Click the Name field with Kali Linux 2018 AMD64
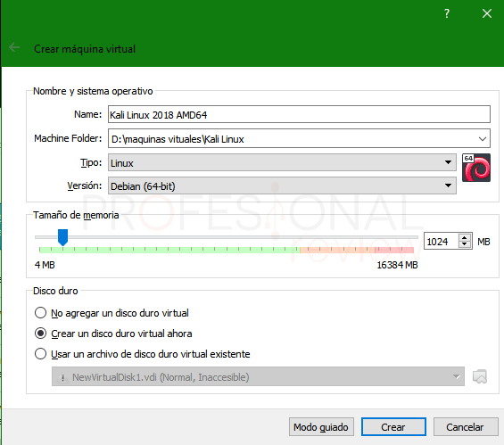This screenshot has width=504, height=445. (299, 114)
